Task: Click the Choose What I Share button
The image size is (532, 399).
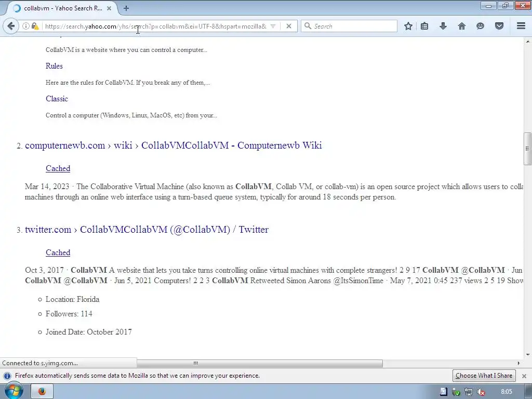Action: coord(484,376)
